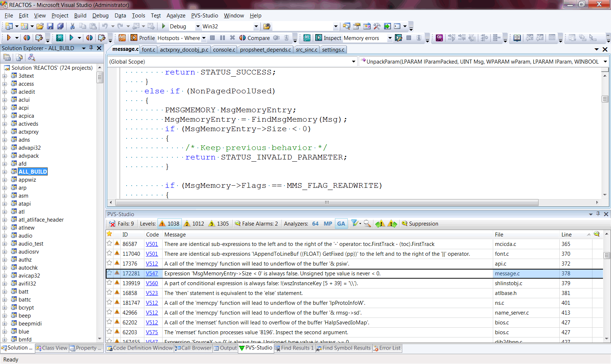
Task: Expand the advapi32 project node
Action: pos(5,148)
